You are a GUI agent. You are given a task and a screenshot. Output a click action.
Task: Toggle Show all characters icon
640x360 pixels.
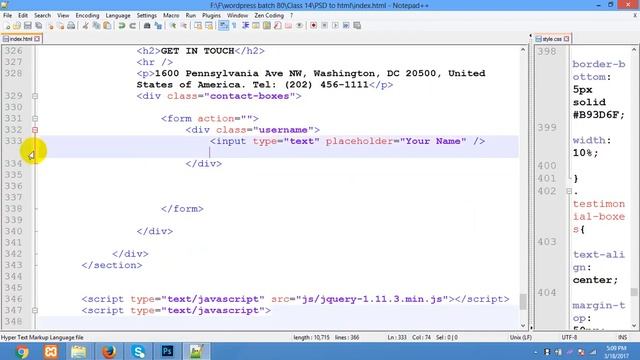click(x=233, y=26)
